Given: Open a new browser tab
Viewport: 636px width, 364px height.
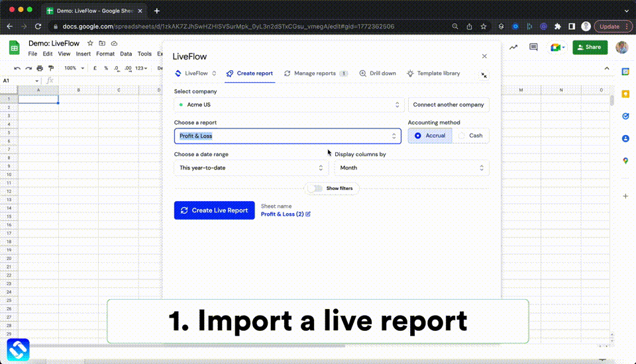Looking at the screenshot, I should pyautogui.click(x=156, y=11).
